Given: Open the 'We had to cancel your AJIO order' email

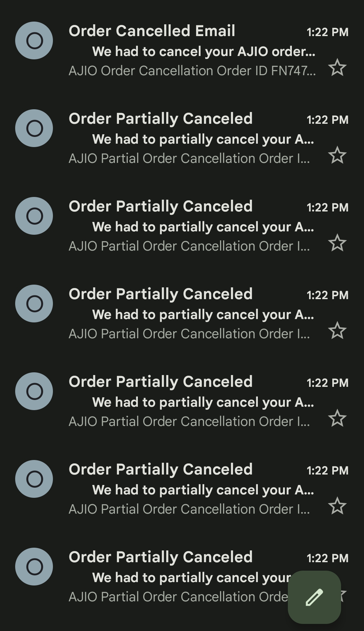Looking at the screenshot, I should click(204, 52).
